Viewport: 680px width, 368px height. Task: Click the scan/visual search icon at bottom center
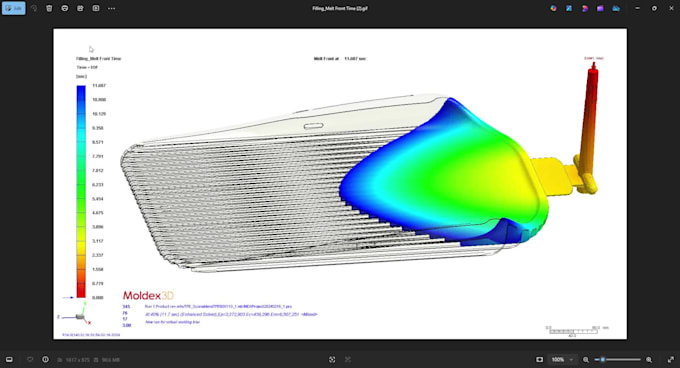(332, 359)
